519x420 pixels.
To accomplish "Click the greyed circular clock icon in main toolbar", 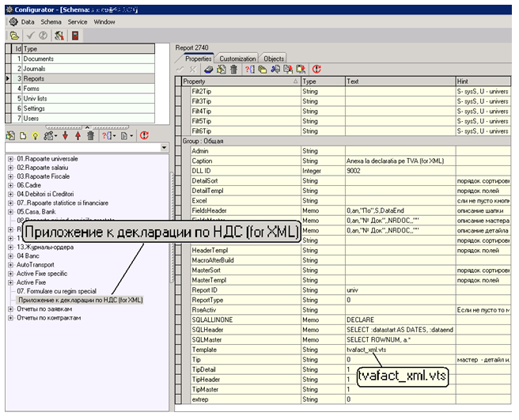I will click(43, 36).
